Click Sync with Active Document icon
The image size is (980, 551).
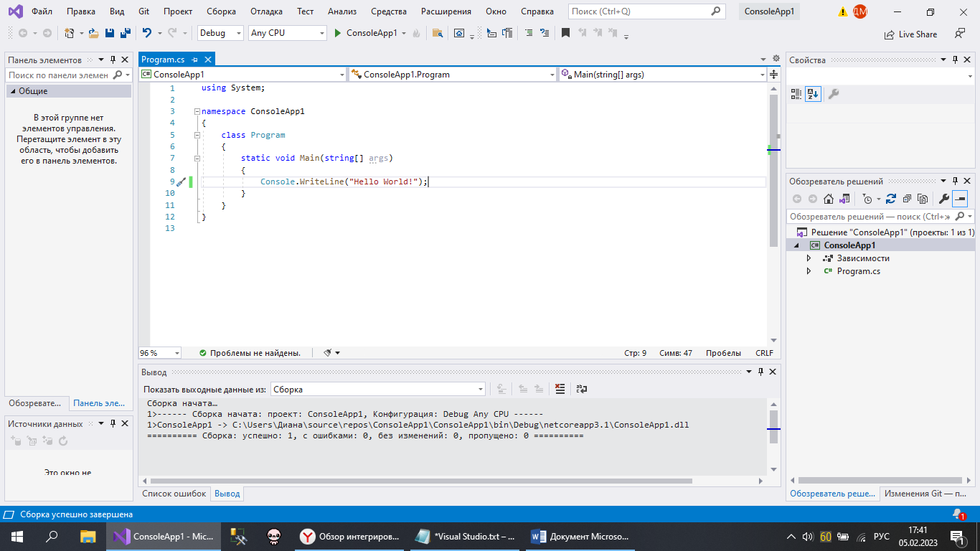(890, 199)
